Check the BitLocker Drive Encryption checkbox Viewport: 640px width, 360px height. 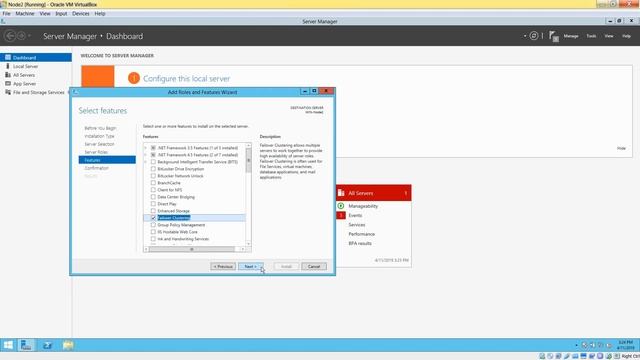(x=153, y=169)
